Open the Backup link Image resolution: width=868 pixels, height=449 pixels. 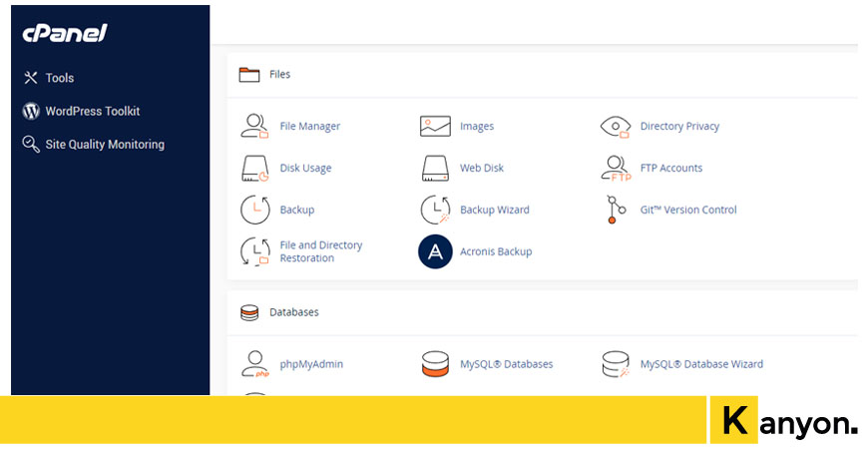[297, 210]
